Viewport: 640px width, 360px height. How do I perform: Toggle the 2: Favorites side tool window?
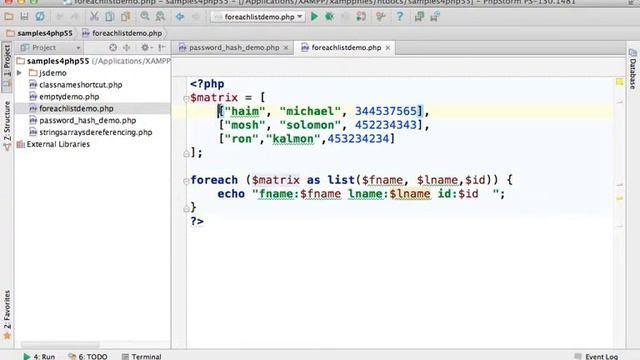tap(7, 314)
